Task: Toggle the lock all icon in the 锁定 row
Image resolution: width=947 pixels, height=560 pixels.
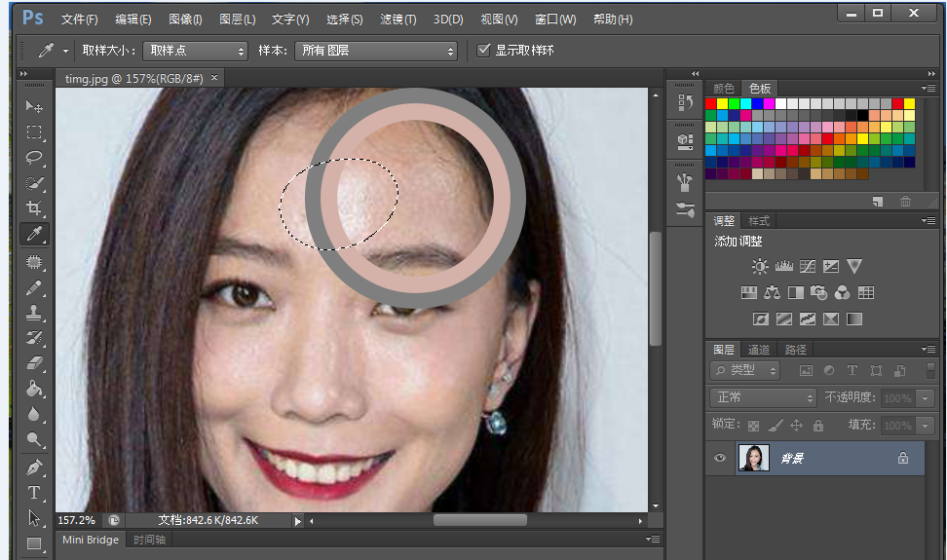Action: point(818,426)
